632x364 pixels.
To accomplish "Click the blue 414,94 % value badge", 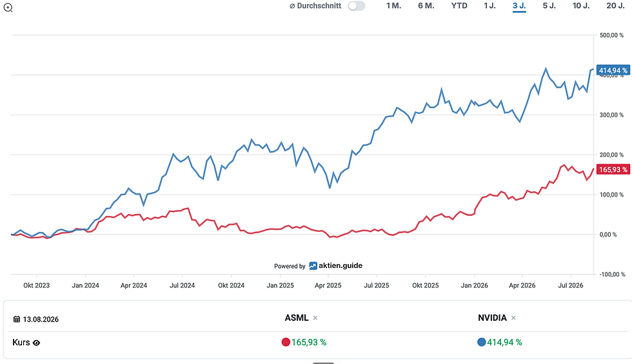I will click(613, 70).
